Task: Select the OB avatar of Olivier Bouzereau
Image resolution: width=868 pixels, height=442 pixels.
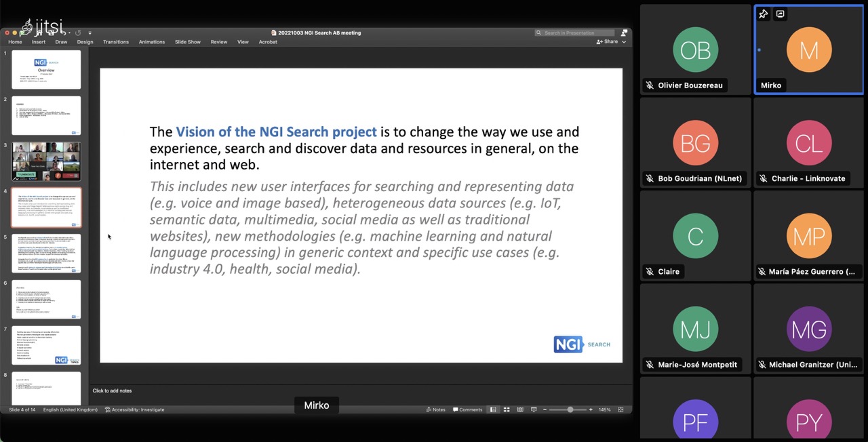Action: tap(695, 50)
